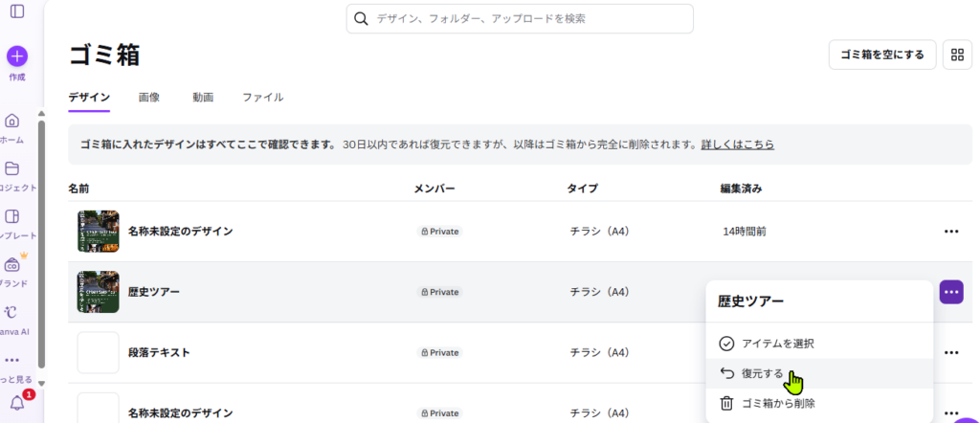Click the 編集済み column header
Image resolution: width=980 pixels, height=423 pixels.
point(741,189)
